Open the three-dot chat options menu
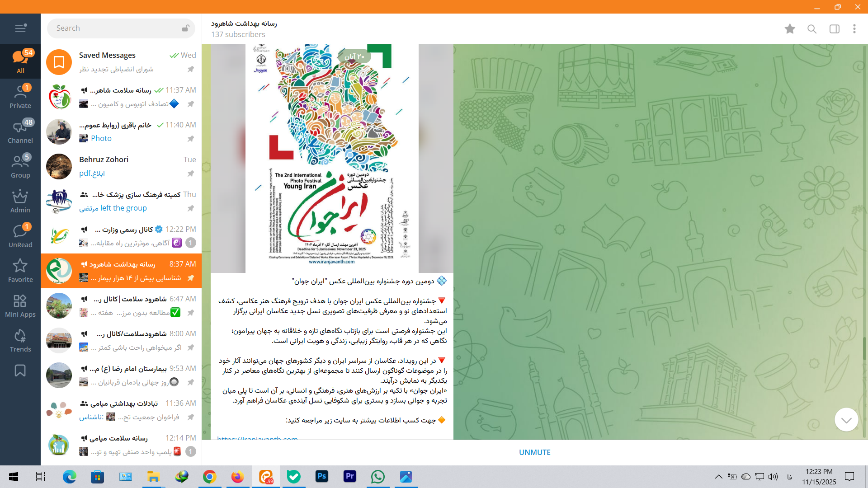 854,29
